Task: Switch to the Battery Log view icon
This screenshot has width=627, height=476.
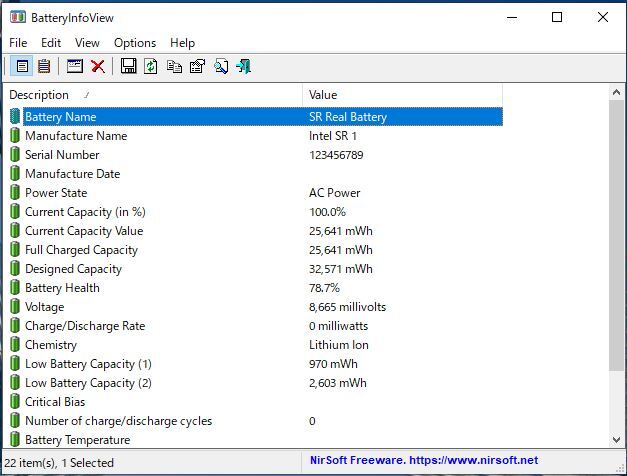Action: click(44, 66)
